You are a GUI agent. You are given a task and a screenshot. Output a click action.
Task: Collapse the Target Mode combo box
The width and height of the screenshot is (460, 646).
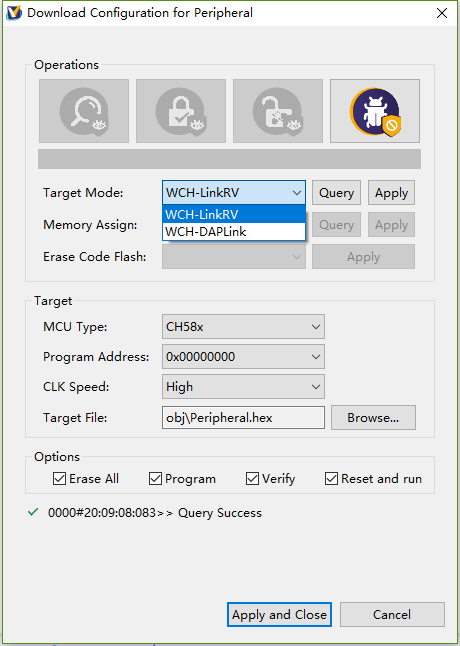(x=234, y=192)
